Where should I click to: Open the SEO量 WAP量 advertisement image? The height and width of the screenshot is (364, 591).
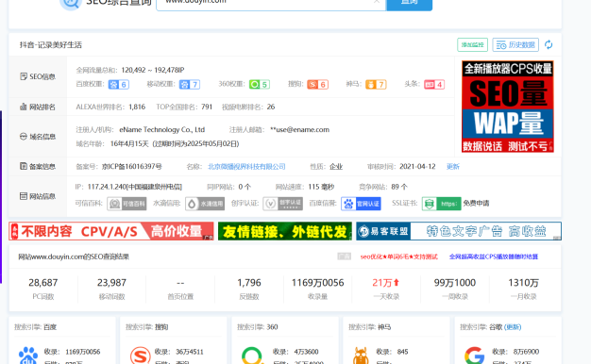coord(507,107)
